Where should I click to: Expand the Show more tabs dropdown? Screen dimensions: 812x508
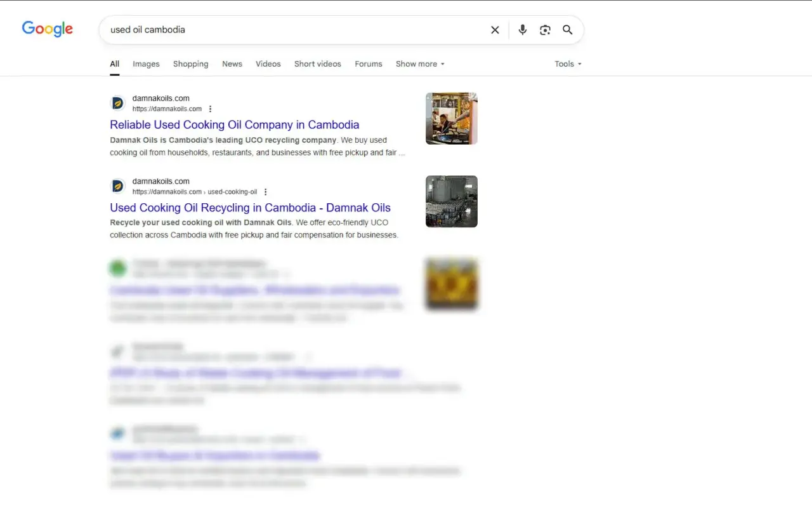point(419,63)
